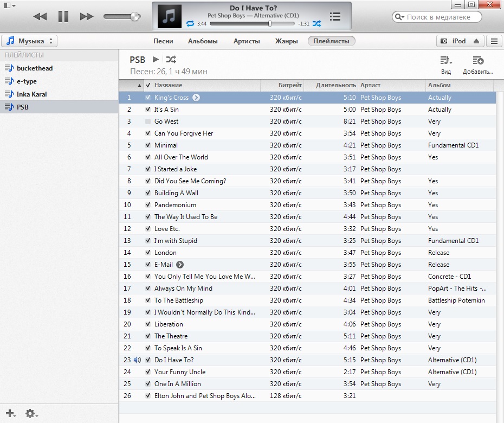Viewport: 504px width, 423px height.
Task: Sort by the Артист column header
Action: pos(392,85)
